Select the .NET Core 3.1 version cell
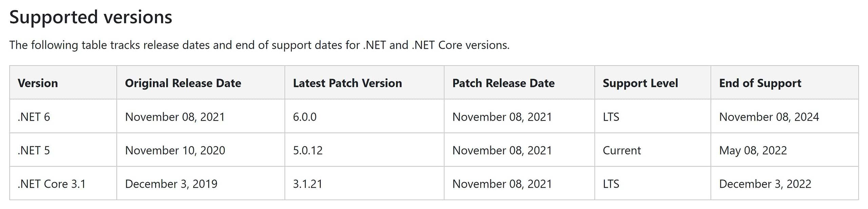Image resolution: width=868 pixels, height=209 pixels. [x=52, y=184]
